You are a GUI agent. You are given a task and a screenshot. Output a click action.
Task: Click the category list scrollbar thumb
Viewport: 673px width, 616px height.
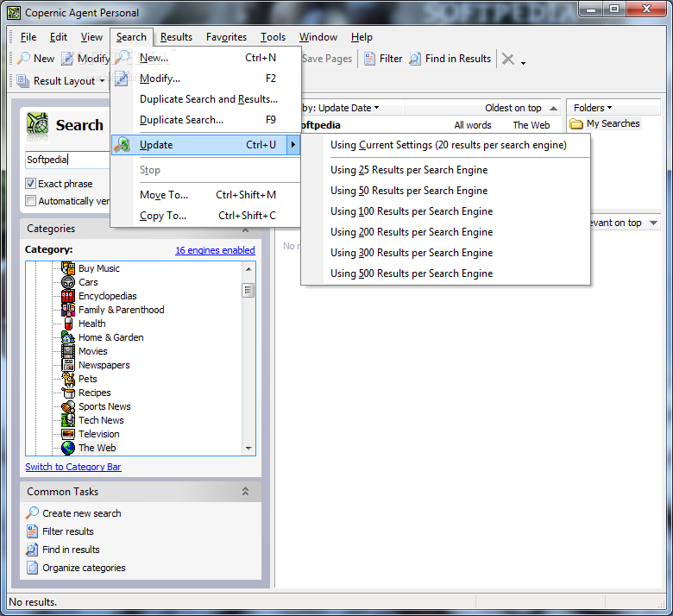pos(248,290)
